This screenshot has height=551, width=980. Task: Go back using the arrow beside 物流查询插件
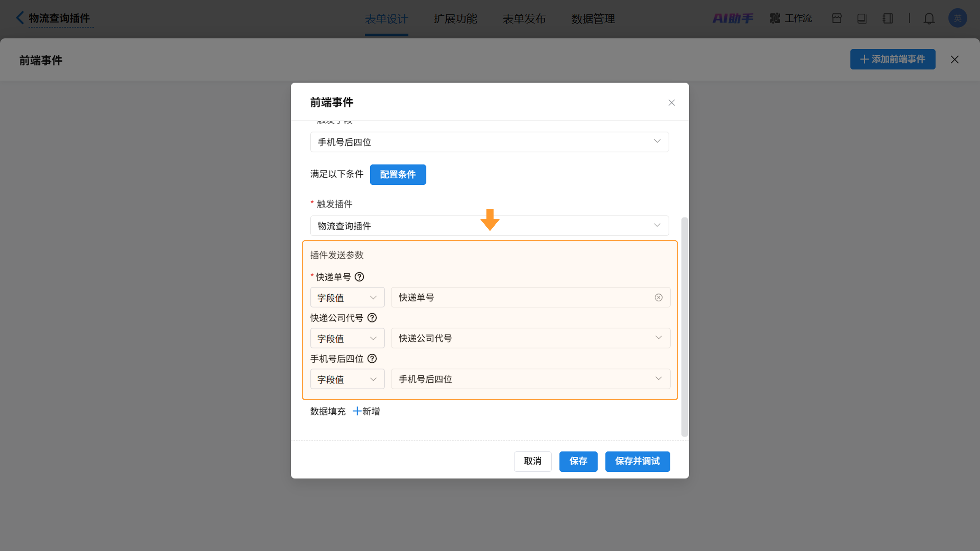pyautogui.click(x=20, y=18)
